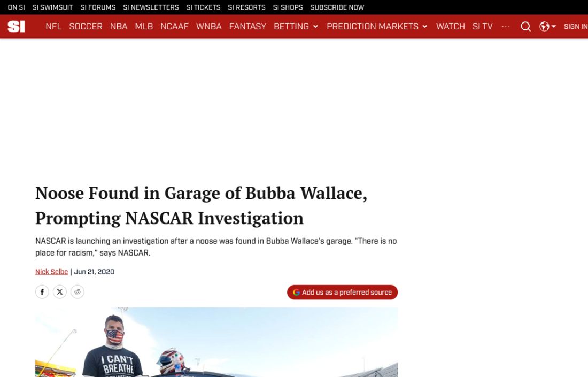The height and width of the screenshot is (377, 588).
Task: Open the globe edition selector
Action: pyautogui.click(x=547, y=27)
